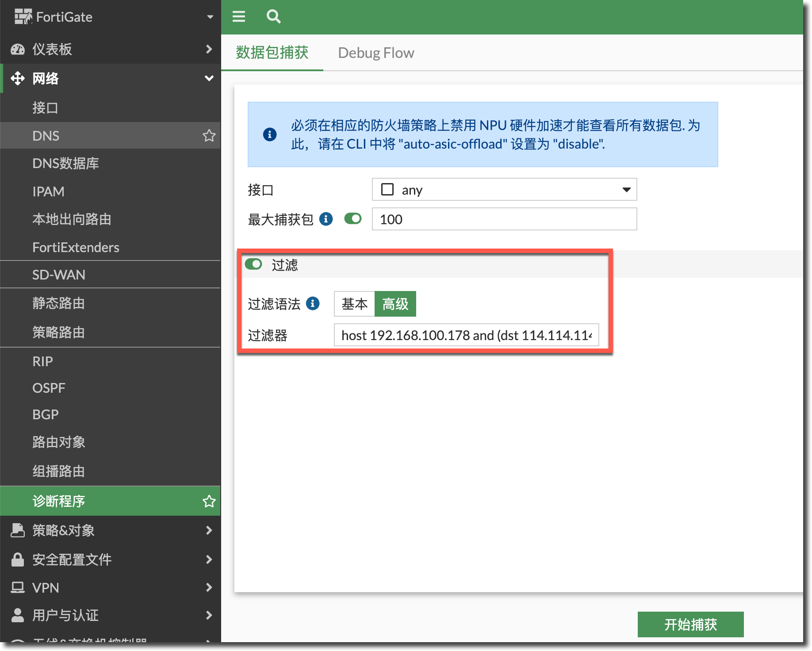Expand the 安全配置文件 chevron
The height and width of the screenshot is (651, 812).
tap(209, 559)
